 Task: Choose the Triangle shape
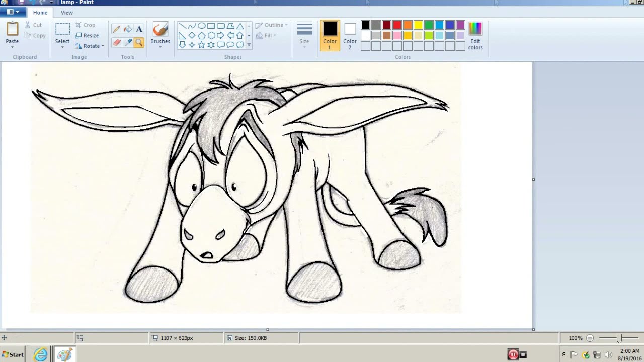click(240, 26)
